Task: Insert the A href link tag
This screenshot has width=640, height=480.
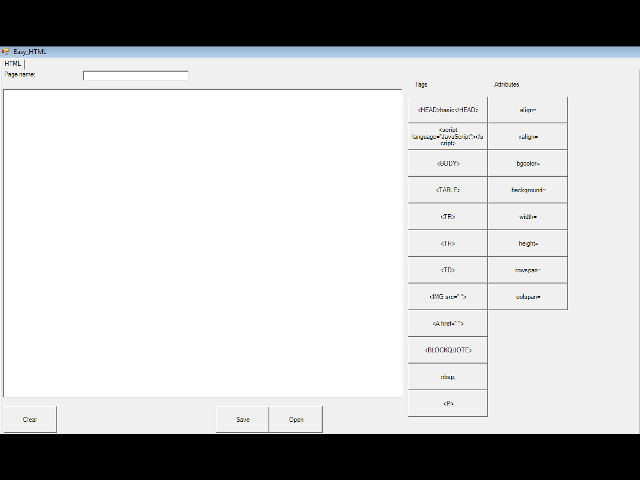Action: (447, 324)
